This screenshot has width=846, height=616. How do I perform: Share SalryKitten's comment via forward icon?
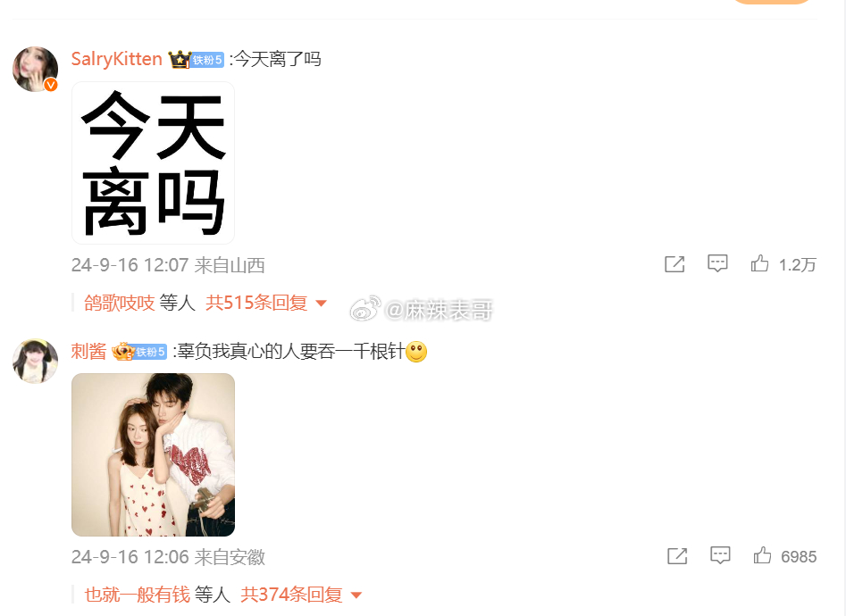(x=674, y=263)
